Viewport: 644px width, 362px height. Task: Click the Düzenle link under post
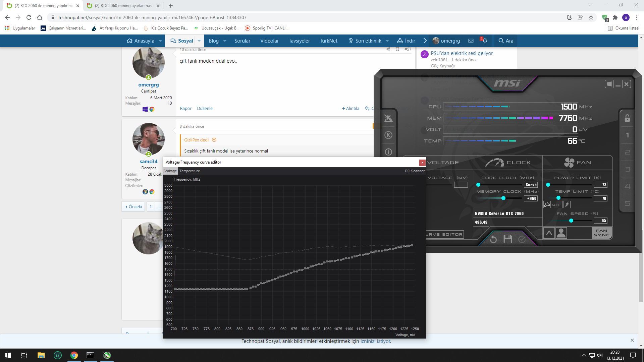click(x=205, y=108)
